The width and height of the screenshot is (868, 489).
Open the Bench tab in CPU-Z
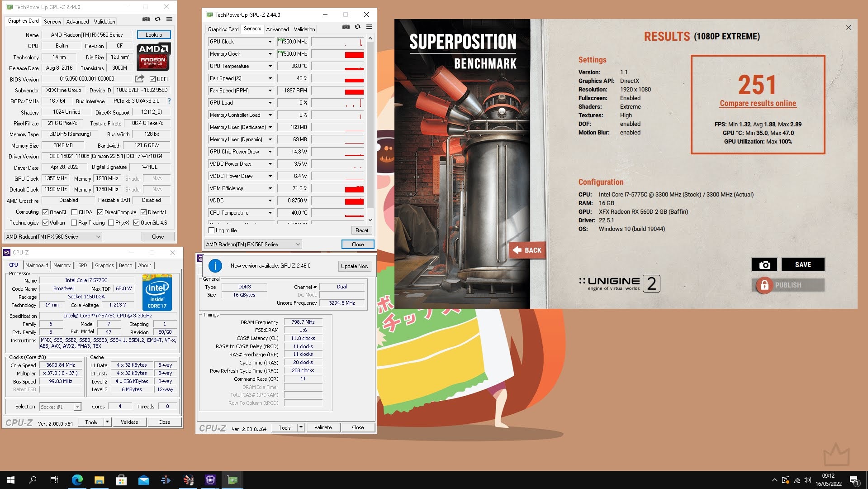click(x=126, y=265)
